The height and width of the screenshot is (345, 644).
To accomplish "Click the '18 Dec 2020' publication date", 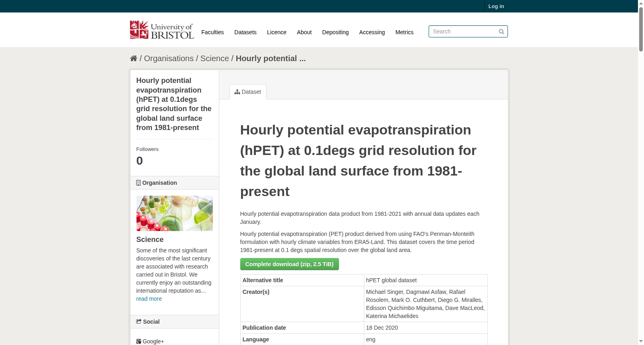I will tap(382, 328).
